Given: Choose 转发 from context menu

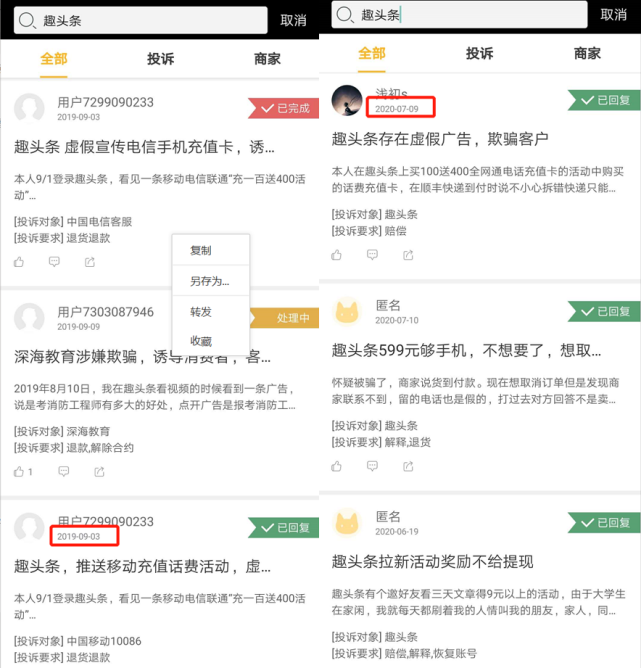Looking at the screenshot, I should (x=211, y=311).
